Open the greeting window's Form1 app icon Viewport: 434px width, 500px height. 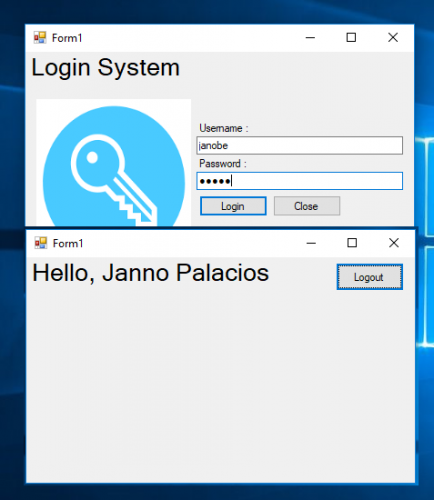pyautogui.click(x=41, y=243)
